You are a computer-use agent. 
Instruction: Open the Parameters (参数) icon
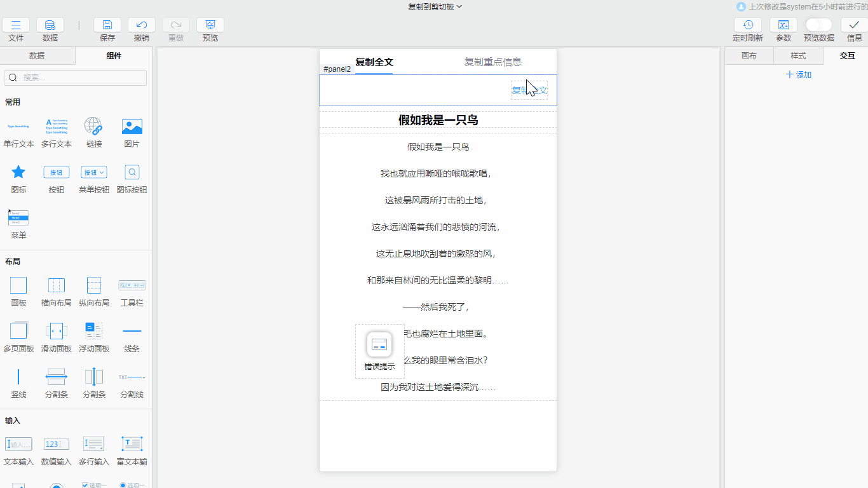[x=783, y=25]
